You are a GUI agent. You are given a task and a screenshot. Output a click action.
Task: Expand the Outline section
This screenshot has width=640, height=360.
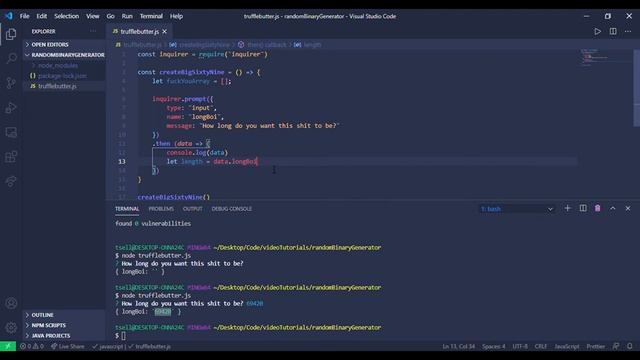pos(64,315)
